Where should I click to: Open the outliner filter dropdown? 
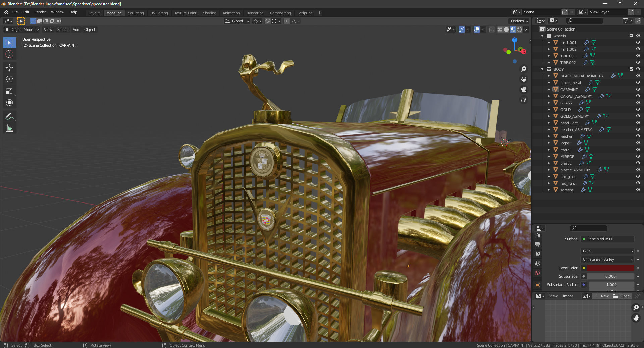click(627, 21)
